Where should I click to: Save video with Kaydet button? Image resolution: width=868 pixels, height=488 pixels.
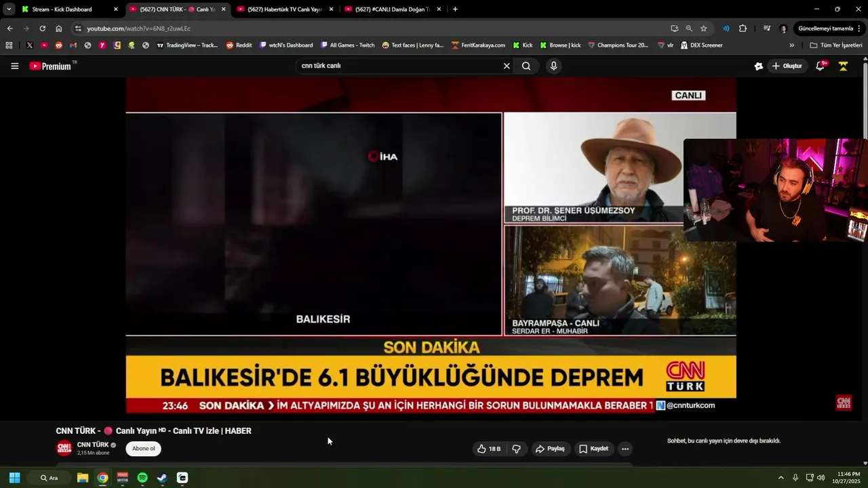click(x=593, y=449)
